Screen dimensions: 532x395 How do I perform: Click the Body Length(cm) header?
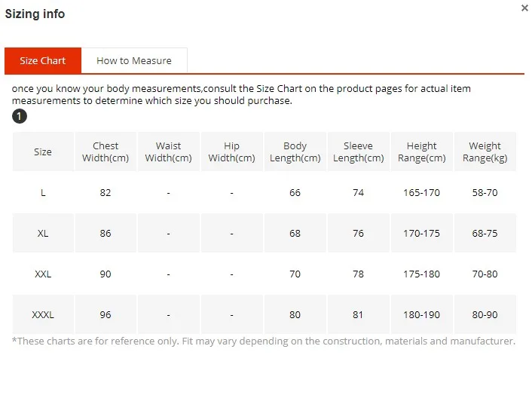(x=295, y=152)
